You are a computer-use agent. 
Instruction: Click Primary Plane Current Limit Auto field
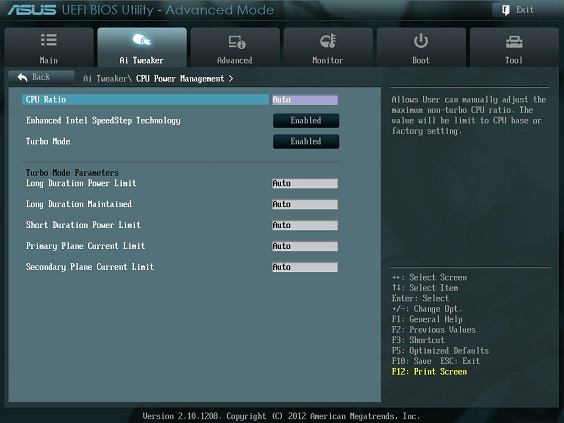tap(305, 246)
